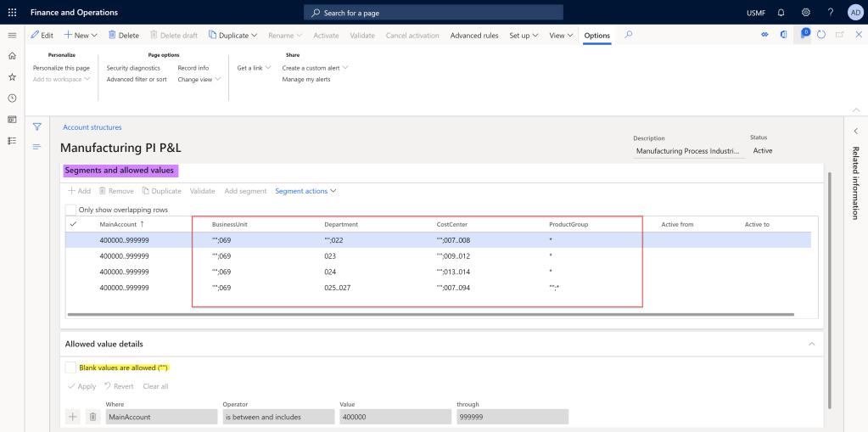This screenshot has height=432, width=868.
Task: Click the trash icon beside MainAccount criteria
Action: (x=93, y=417)
